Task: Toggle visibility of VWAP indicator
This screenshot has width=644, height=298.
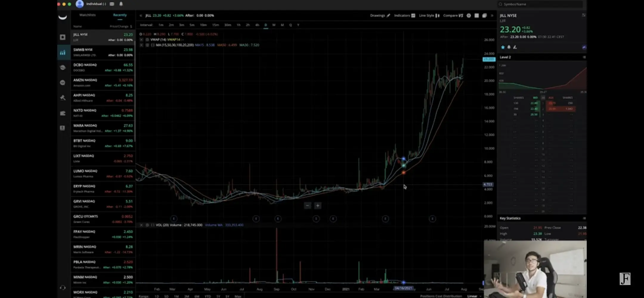Action: 147,39
